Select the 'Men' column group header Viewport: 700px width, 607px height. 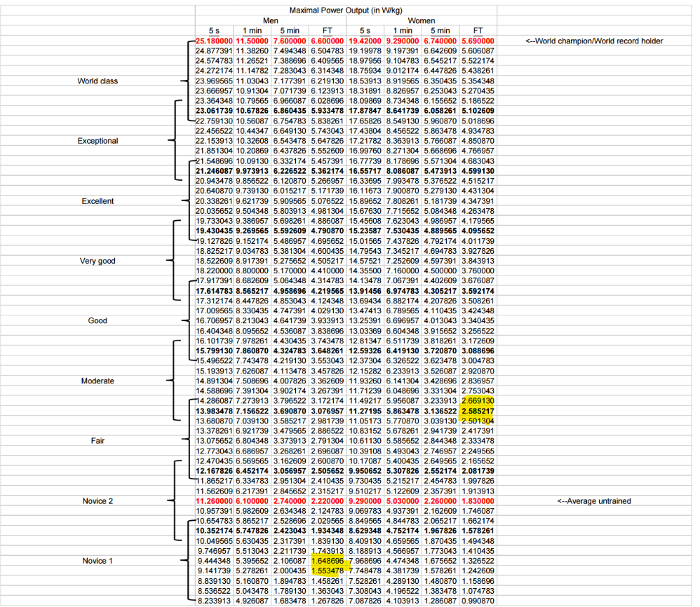coord(270,21)
